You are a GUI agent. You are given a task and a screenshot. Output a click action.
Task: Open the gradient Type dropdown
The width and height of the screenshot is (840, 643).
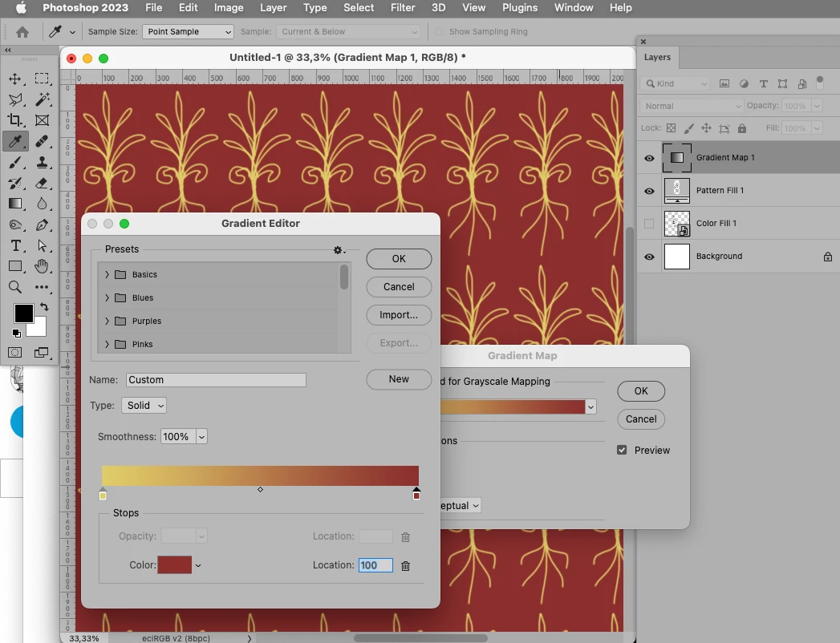click(144, 406)
